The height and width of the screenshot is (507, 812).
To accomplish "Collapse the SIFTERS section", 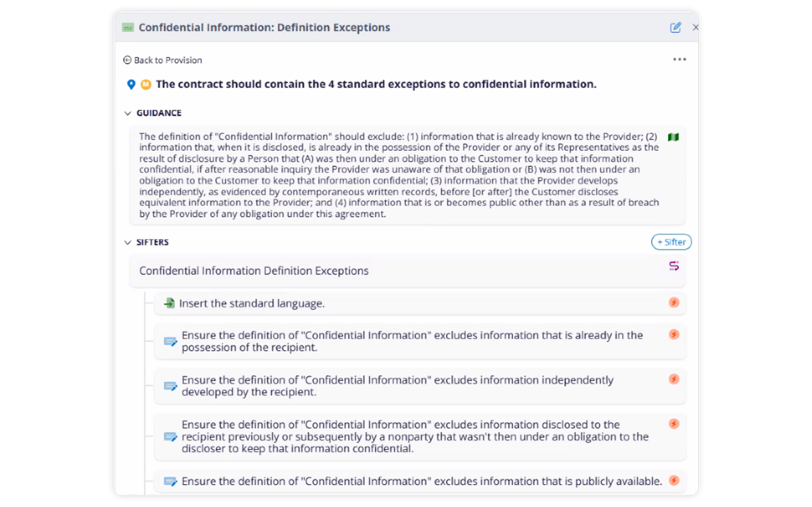I will tap(128, 242).
